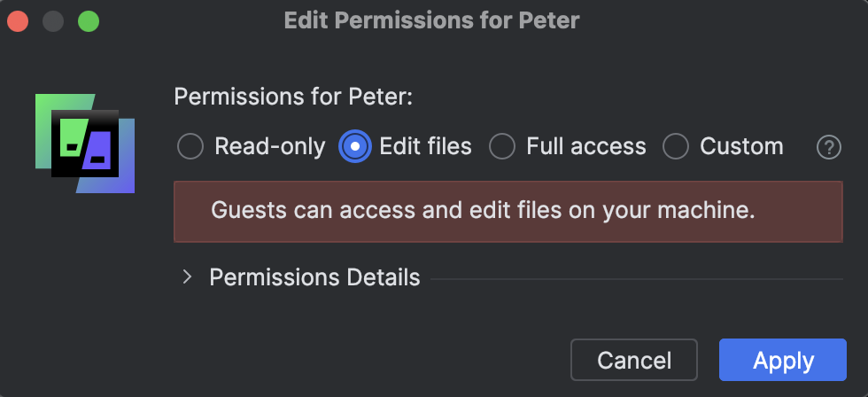Click the Permissions Details section title
The image size is (868, 397).
pos(314,277)
